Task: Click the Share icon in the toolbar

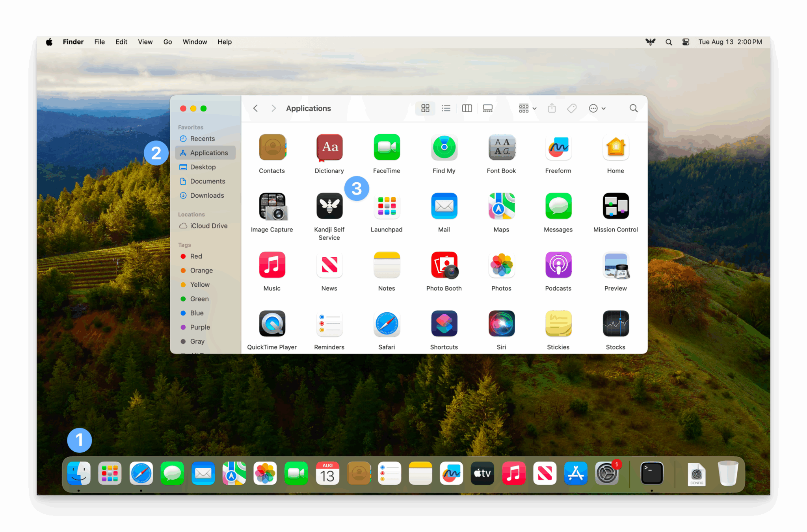Action: pos(552,108)
